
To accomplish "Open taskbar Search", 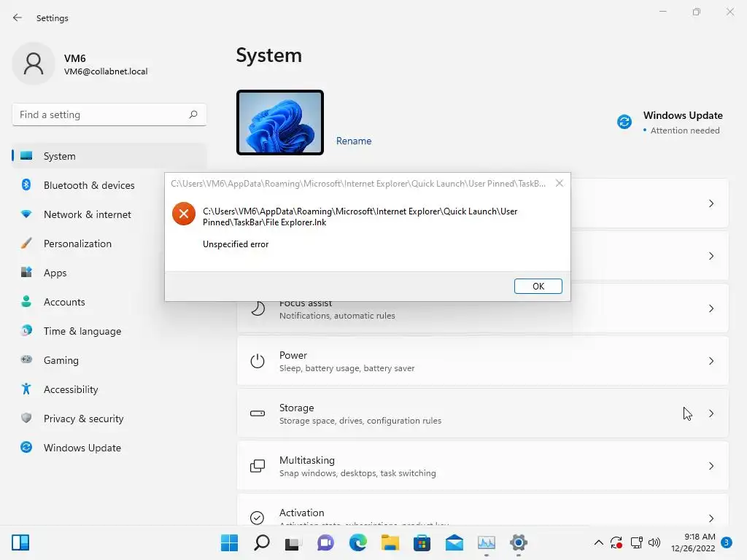I will pyautogui.click(x=262, y=542).
